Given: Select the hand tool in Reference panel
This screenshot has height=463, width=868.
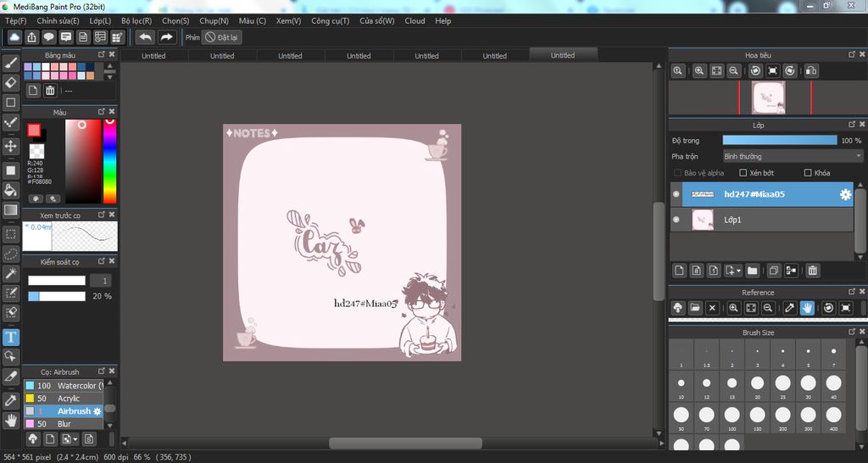Looking at the screenshot, I should click(807, 308).
